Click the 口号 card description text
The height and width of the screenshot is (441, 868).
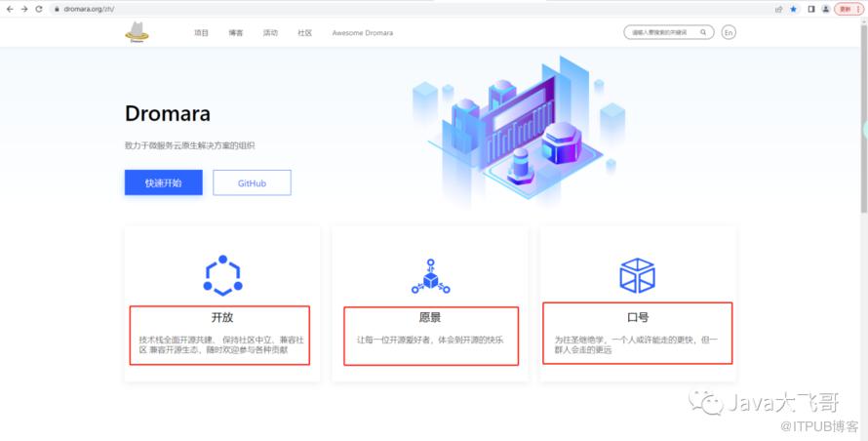[x=637, y=344]
